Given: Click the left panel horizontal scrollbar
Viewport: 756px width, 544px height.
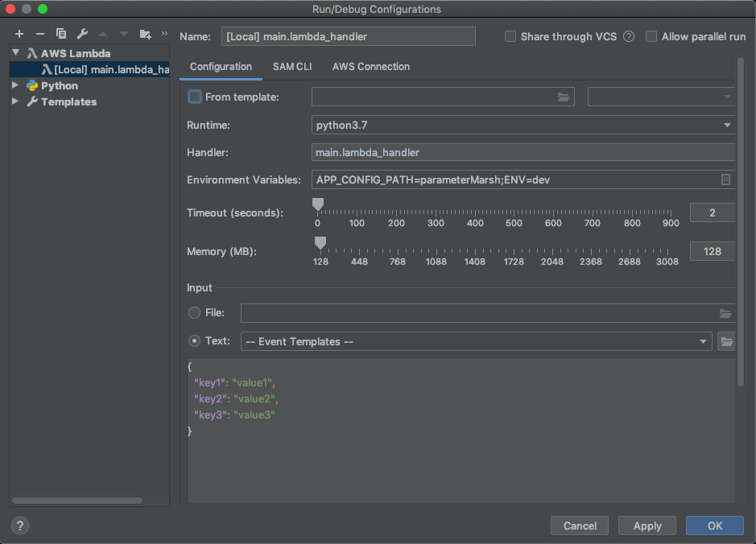Looking at the screenshot, I should coord(77,501).
